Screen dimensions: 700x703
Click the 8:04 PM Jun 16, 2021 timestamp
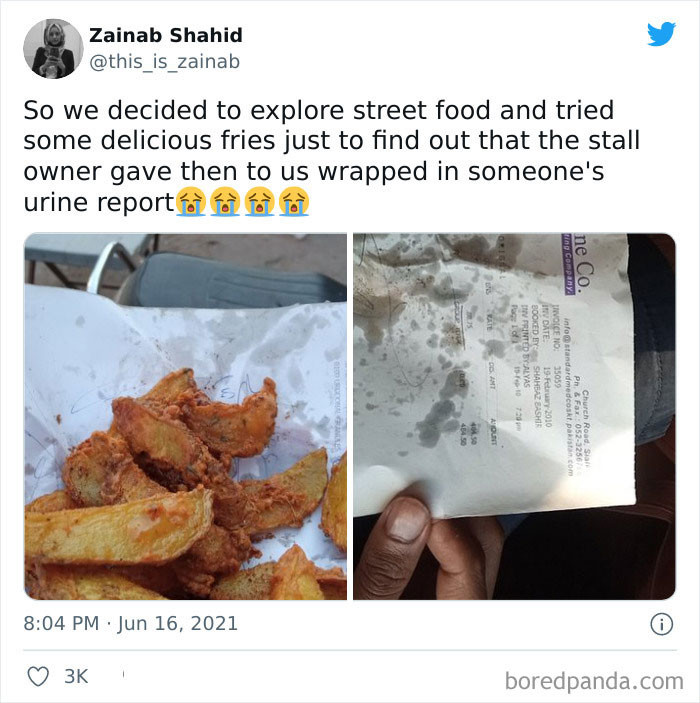pyautogui.click(x=130, y=624)
